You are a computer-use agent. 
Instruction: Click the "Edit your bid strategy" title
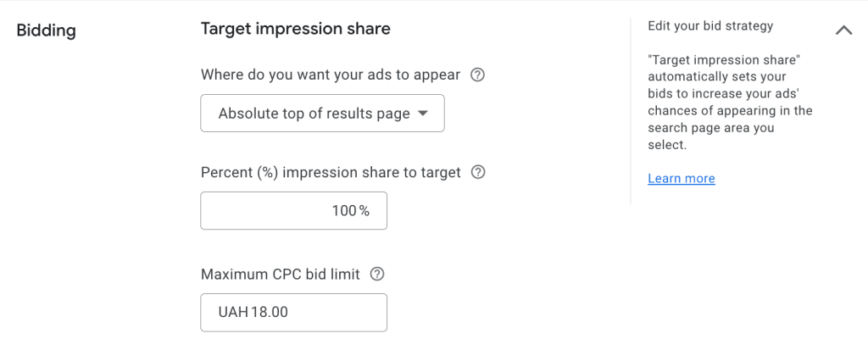click(x=710, y=26)
